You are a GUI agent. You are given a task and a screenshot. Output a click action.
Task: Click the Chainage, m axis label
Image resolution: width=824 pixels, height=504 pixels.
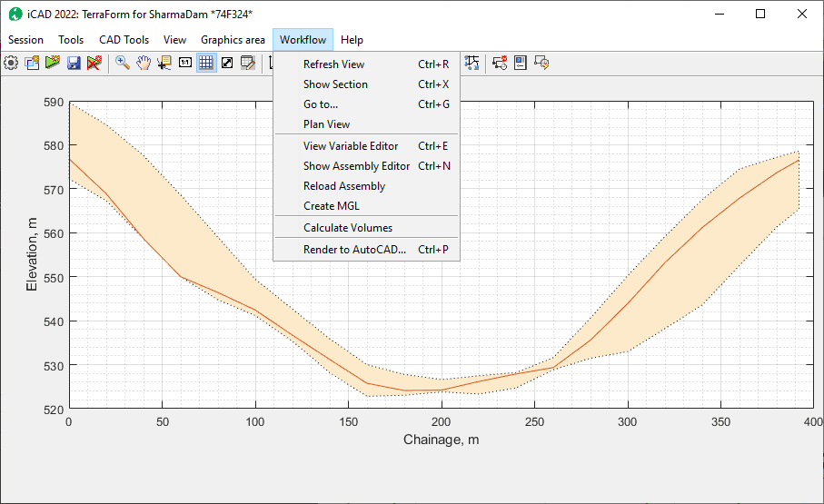click(441, 440)
